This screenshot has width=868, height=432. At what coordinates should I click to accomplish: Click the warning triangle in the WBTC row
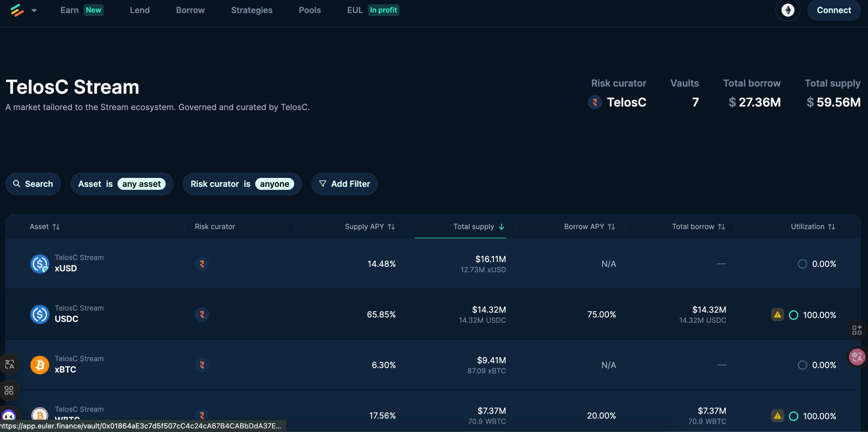click(777, 416)
